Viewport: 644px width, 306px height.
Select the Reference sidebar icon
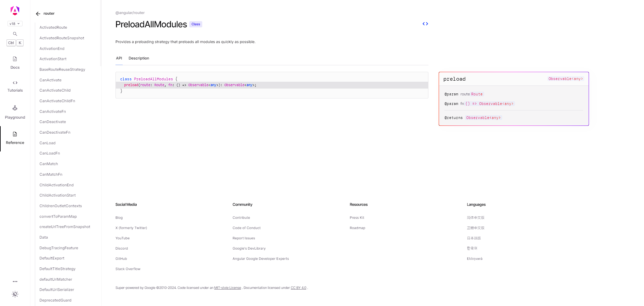point(15,134)
